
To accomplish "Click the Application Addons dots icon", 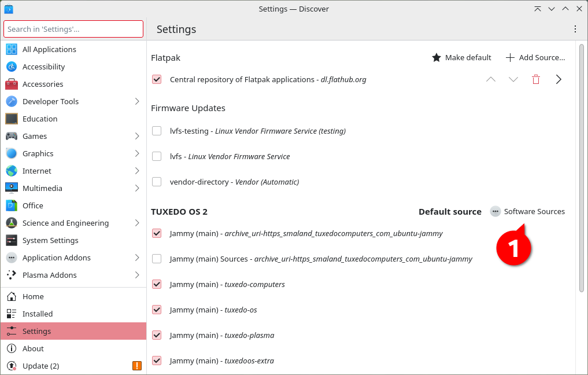I will 12,258.
